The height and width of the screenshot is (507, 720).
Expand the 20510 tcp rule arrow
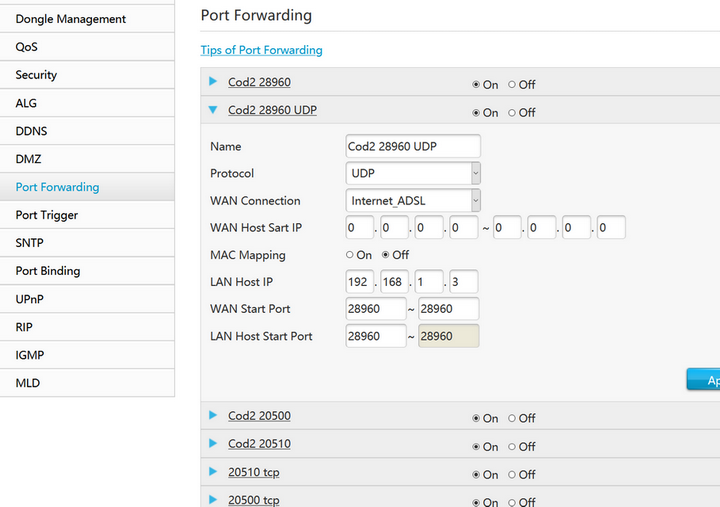click(x=213, y=472)
